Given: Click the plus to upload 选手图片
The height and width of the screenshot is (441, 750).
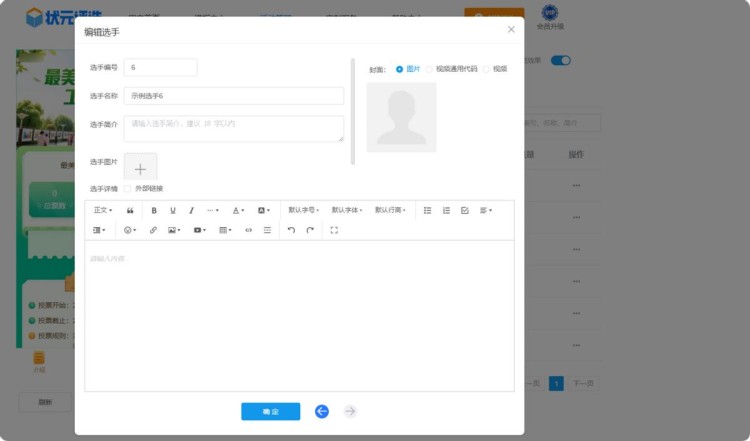Looking at the screenshot, I should click(x=140, y=169).
